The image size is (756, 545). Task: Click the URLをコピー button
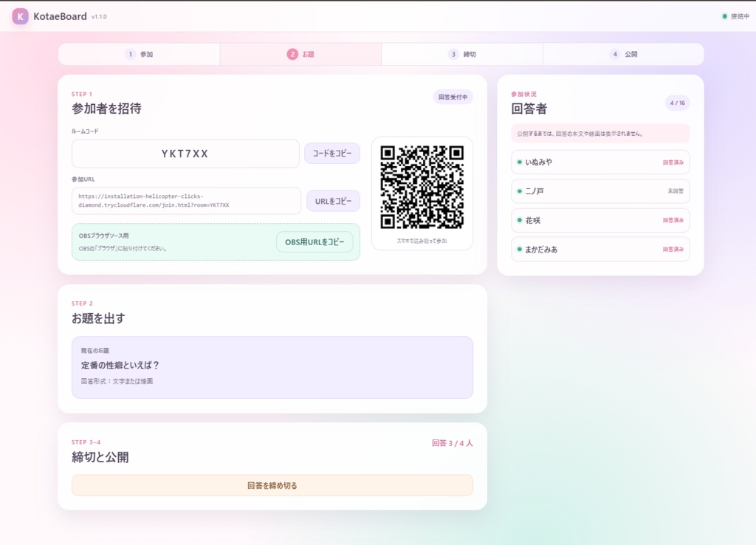[x=333, y=201]
